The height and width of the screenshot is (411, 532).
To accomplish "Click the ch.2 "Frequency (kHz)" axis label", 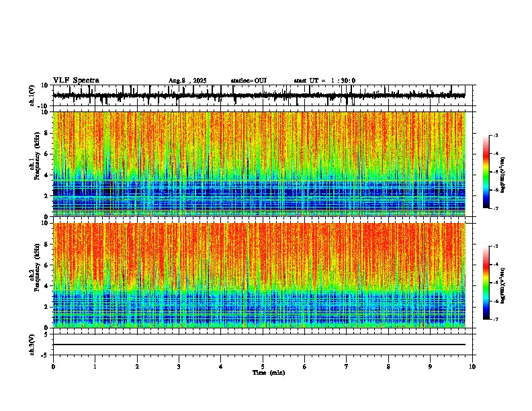I will point(37,267).
